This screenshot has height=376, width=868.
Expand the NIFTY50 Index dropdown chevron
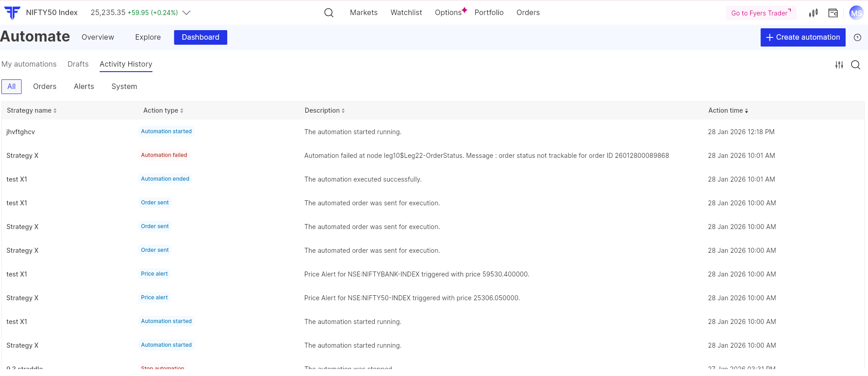click(x=186, y=13)
